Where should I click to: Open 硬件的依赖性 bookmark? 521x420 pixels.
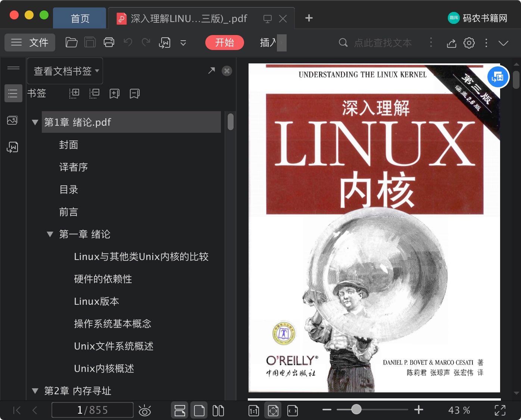point(103,279)
